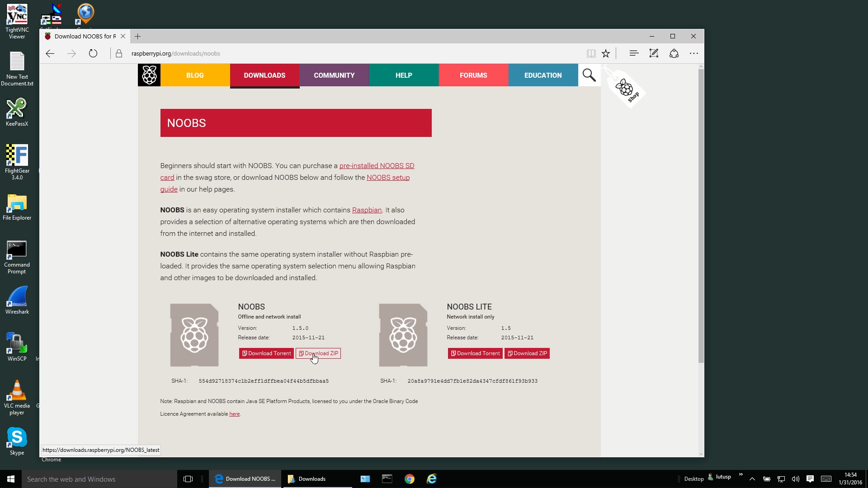Follow the Raspbian hyperlink

point(367,210)
